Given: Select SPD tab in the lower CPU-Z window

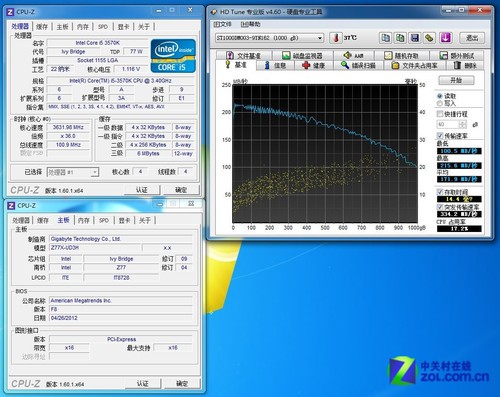Looking at the screenshot, I should tap(104, 220).
